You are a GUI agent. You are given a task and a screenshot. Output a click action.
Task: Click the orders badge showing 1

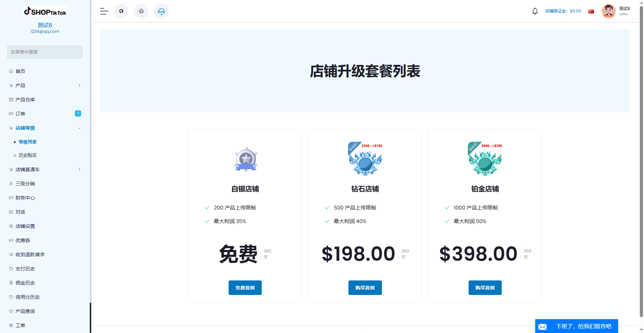(78, 113)
